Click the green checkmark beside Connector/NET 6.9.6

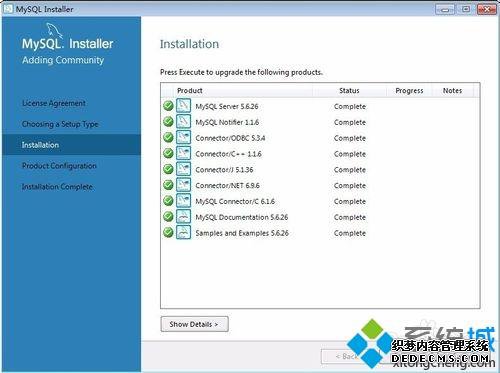pos(168,185)
